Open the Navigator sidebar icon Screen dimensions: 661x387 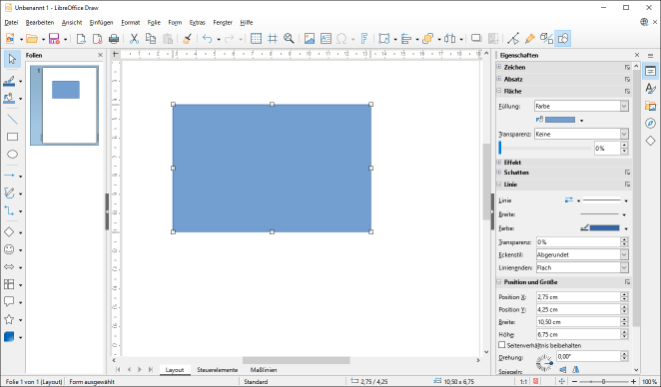(650, 123)
